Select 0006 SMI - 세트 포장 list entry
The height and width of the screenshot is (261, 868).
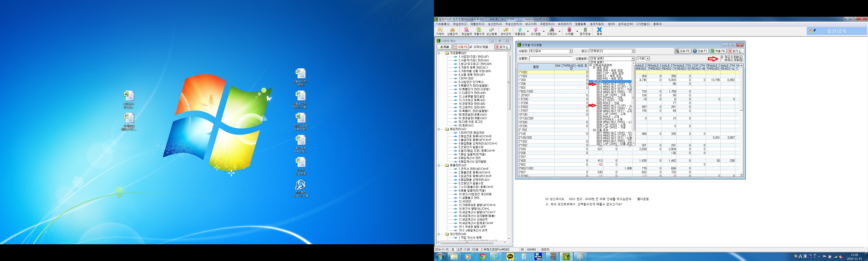pyautogui.click(x=610, y=71)
